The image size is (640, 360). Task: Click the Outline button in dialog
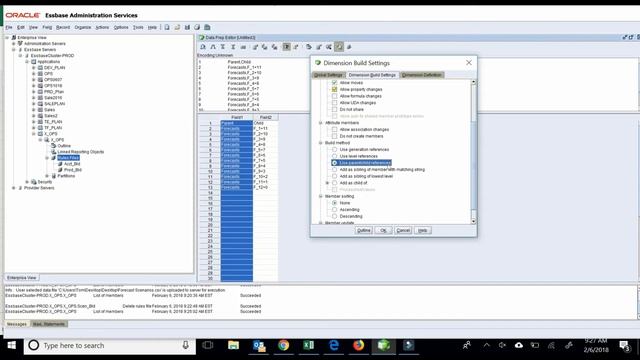tap(364, 231)
